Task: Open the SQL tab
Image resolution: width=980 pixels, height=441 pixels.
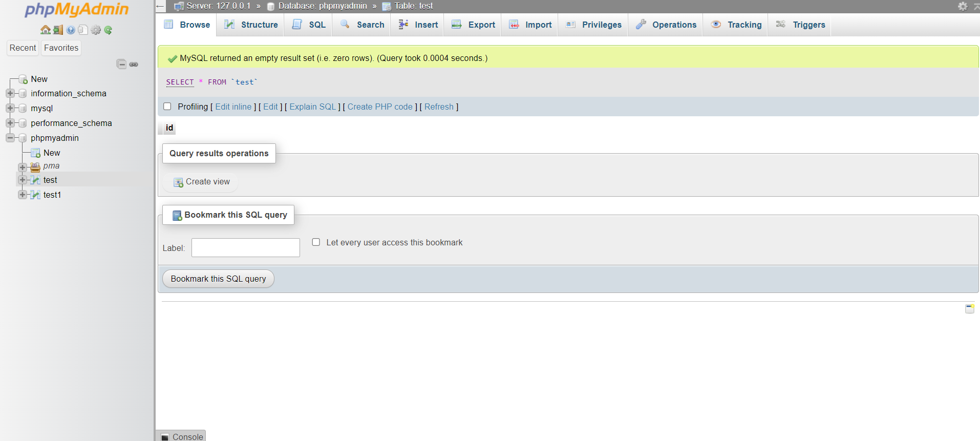Action: tap(308, 25)
